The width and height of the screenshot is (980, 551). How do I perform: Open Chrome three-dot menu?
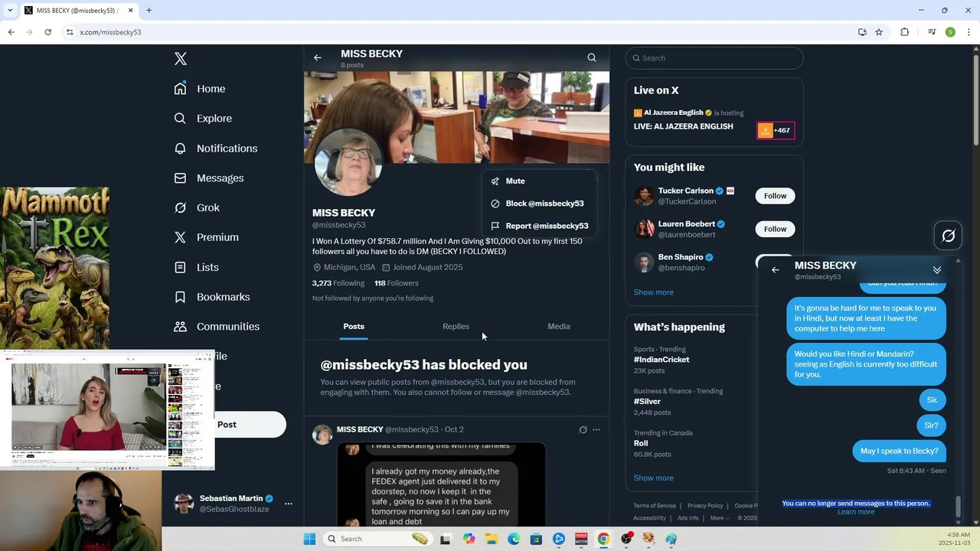pos(969,32)
